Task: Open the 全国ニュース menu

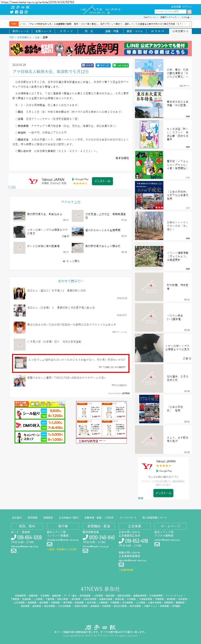Action: [43, 31]
